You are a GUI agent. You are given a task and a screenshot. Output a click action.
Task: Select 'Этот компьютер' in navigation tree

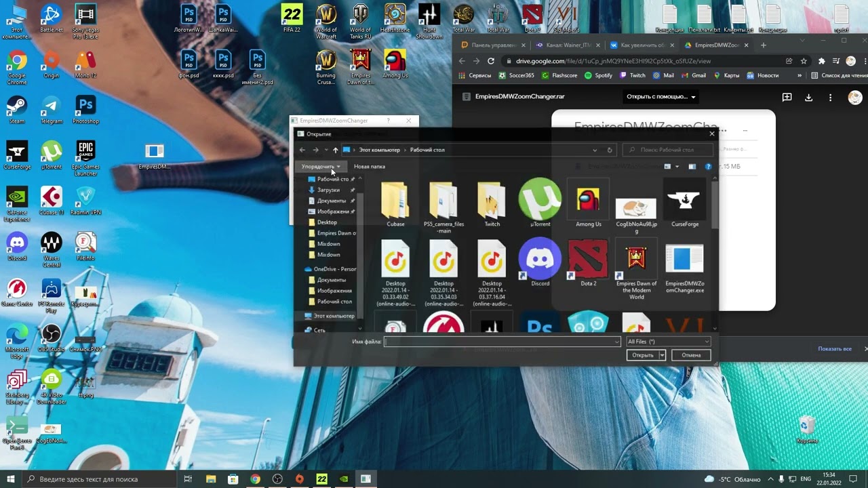[x=329, y=316]
